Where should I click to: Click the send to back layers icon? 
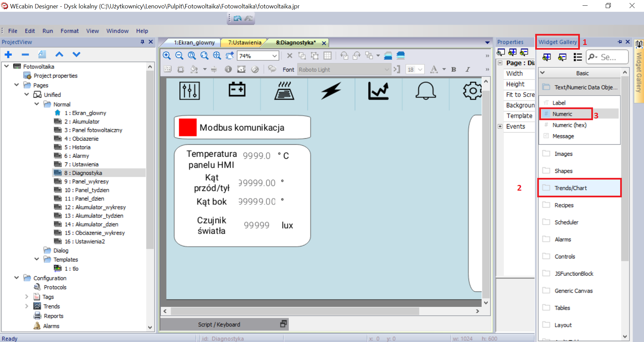coord(401,56)
